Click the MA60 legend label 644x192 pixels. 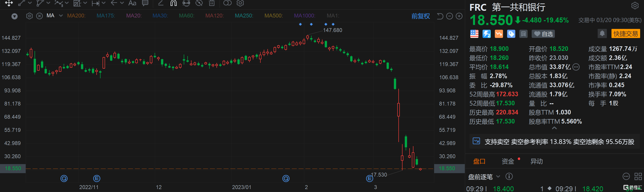pos(186,16)
